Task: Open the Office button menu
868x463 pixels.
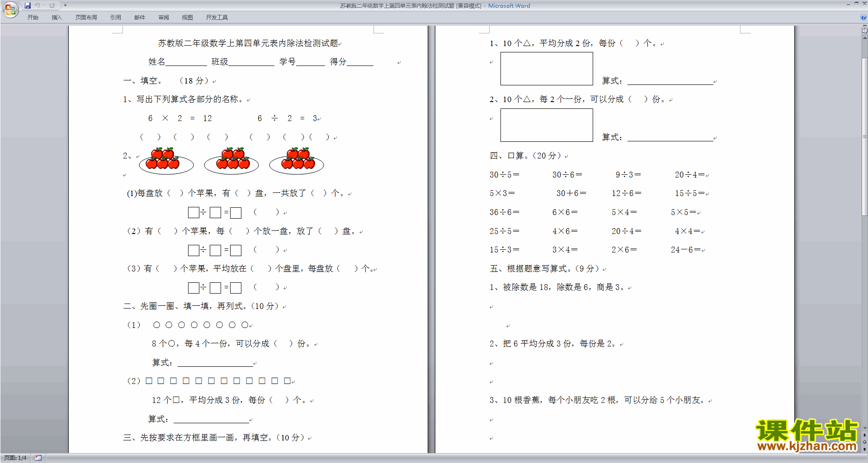Action: (x=10, y=9)
